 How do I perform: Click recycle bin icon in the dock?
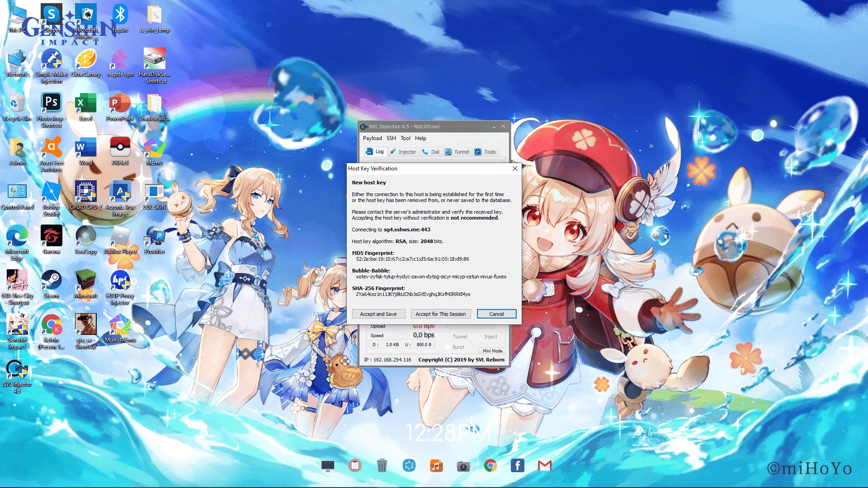(x=382, y=465)
